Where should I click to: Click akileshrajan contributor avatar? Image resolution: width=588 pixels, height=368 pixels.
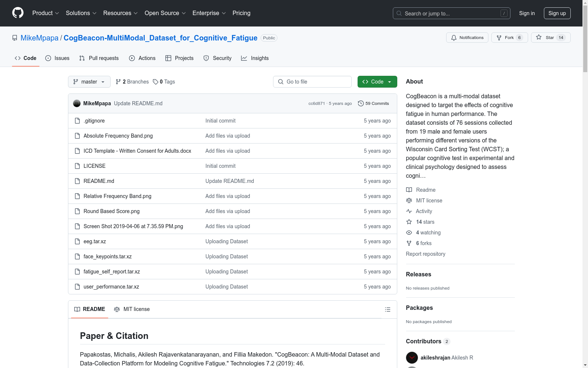(x=412, y=358)
